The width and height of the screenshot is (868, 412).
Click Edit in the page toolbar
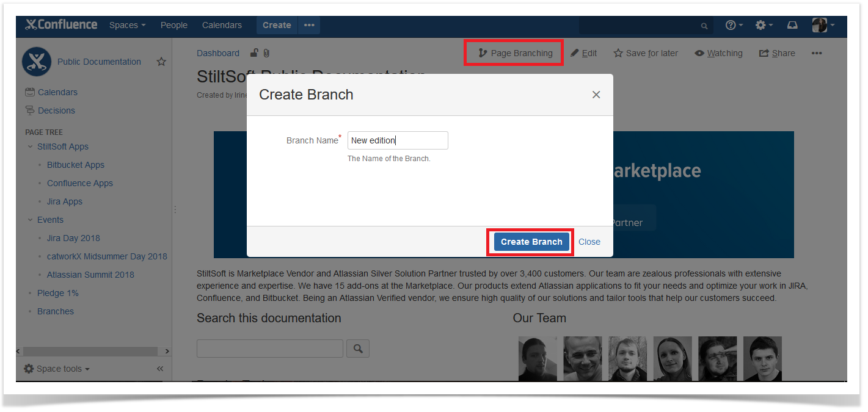pyautogui.click(x=583, y=53)
